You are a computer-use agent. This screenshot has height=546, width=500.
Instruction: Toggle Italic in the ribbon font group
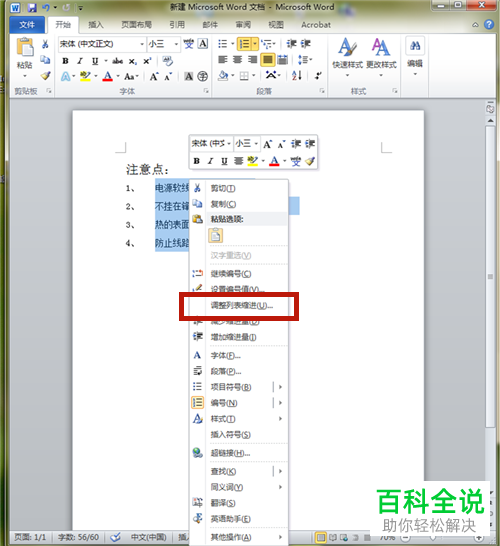[x=80, y=61]
